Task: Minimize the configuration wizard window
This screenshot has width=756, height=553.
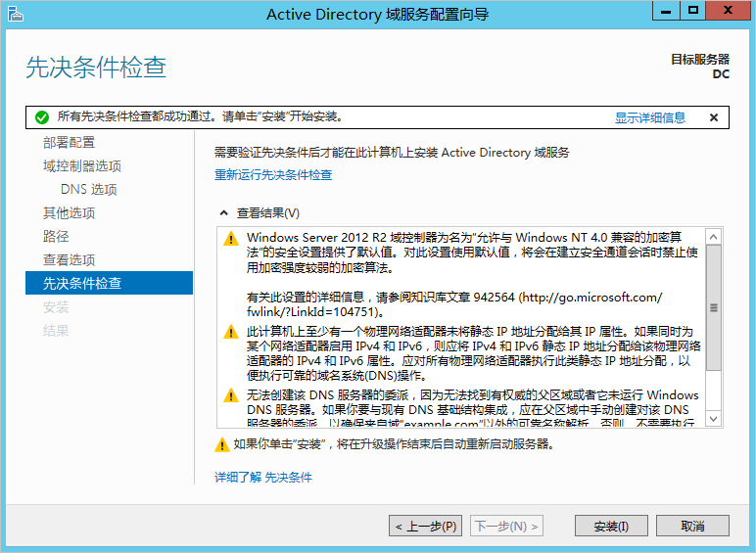Action: (666, 11)
